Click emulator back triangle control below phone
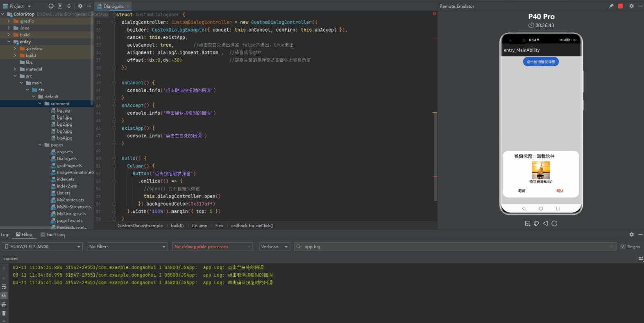This screenshot has height=323, width=644. pos(545,224)
